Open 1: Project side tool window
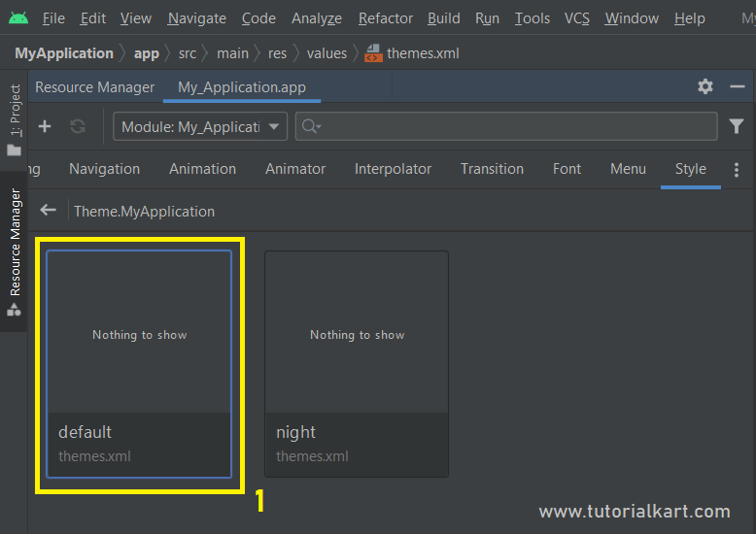756x534 pixels. (15, 110)
